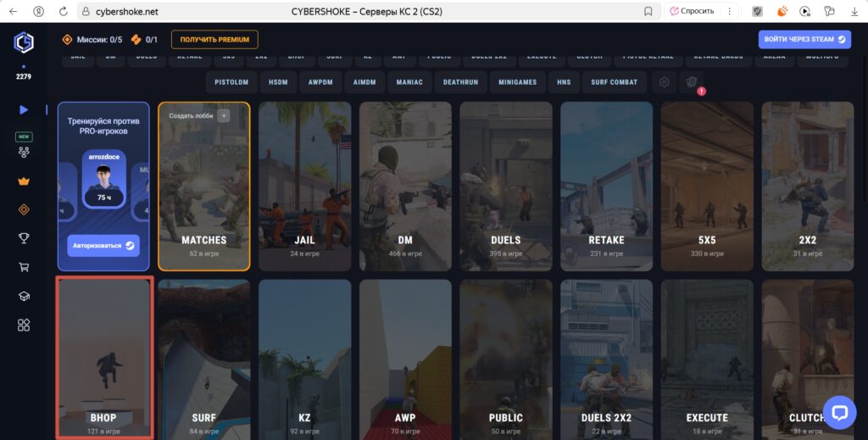Select the PISTOLDM mode tab

(x=231, y=82)
